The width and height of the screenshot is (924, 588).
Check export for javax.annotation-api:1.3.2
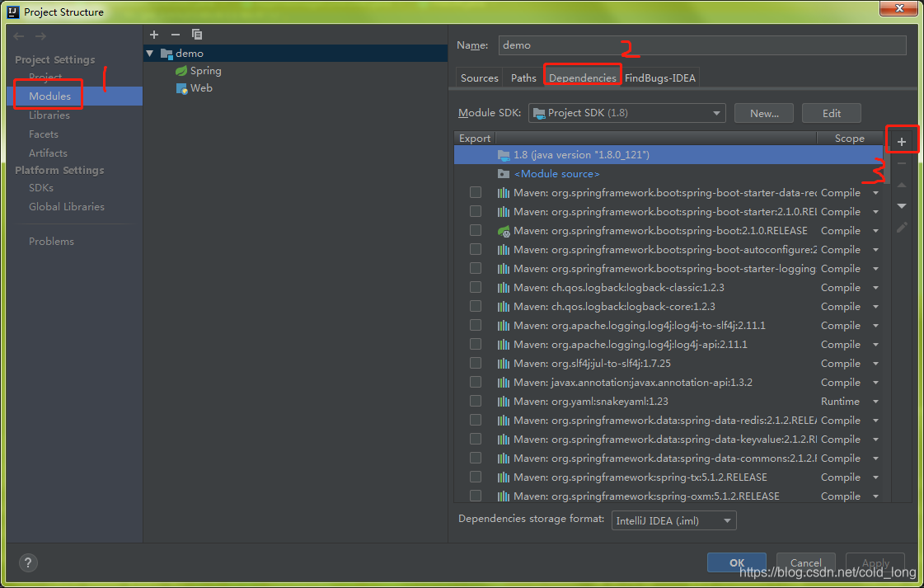click(476, 382)
